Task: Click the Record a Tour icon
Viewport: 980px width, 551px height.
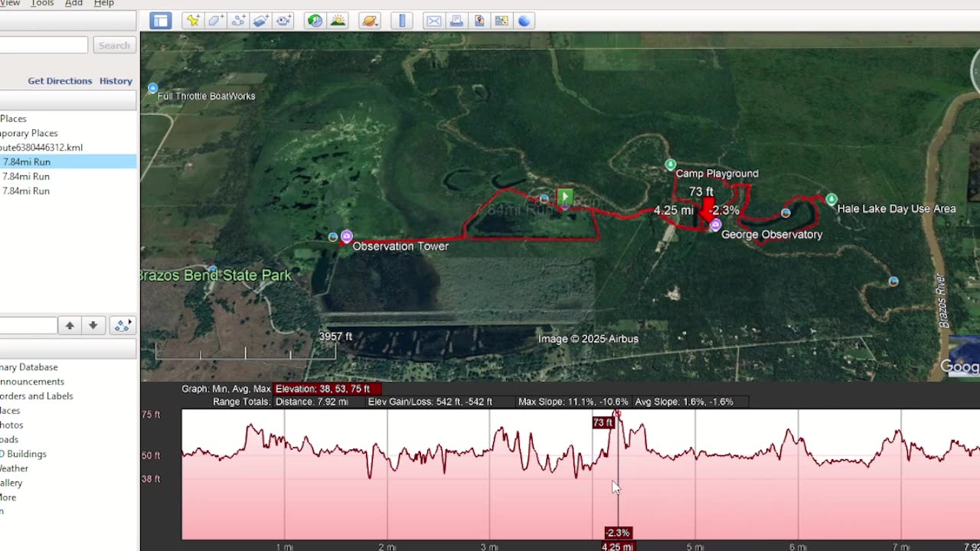Action: 284,21
